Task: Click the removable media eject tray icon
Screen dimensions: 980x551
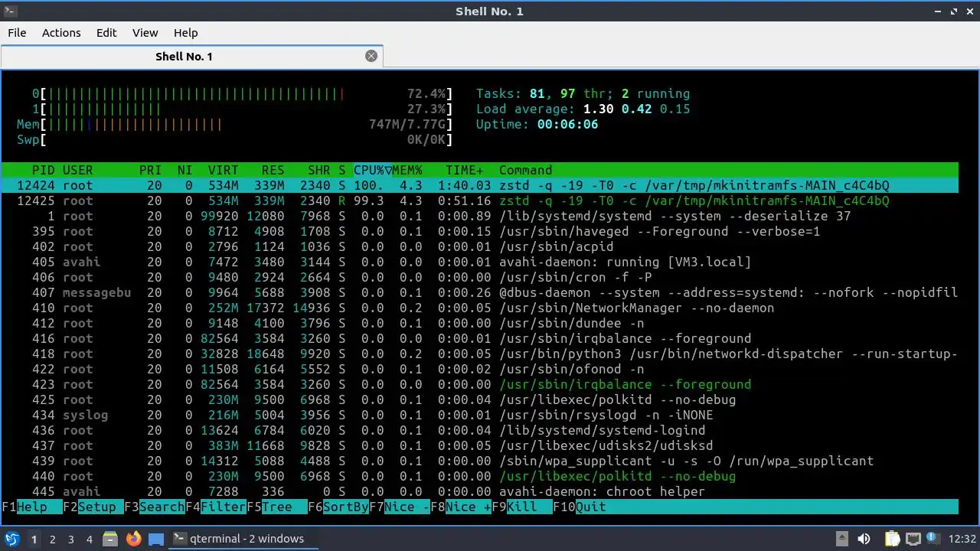Action: coord(841,539)
